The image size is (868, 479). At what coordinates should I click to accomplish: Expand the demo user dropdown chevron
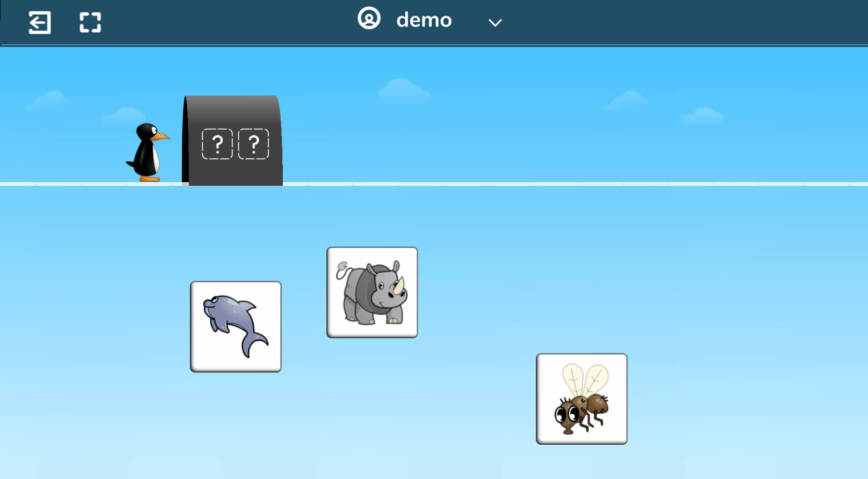[x=495, y=23]
